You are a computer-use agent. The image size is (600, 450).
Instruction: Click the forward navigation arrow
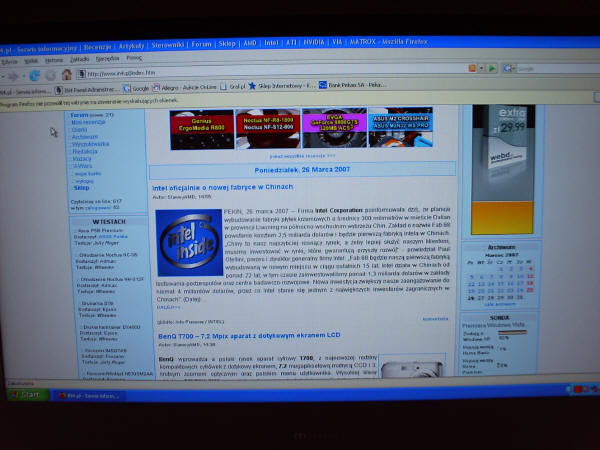13,77
